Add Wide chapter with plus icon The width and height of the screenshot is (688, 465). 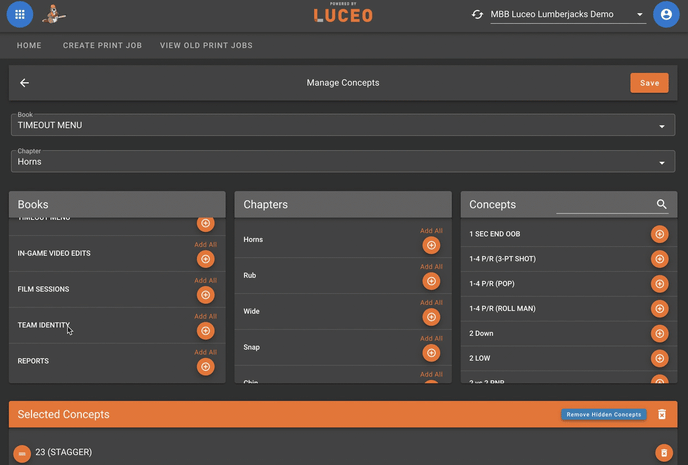coord(431,317)
